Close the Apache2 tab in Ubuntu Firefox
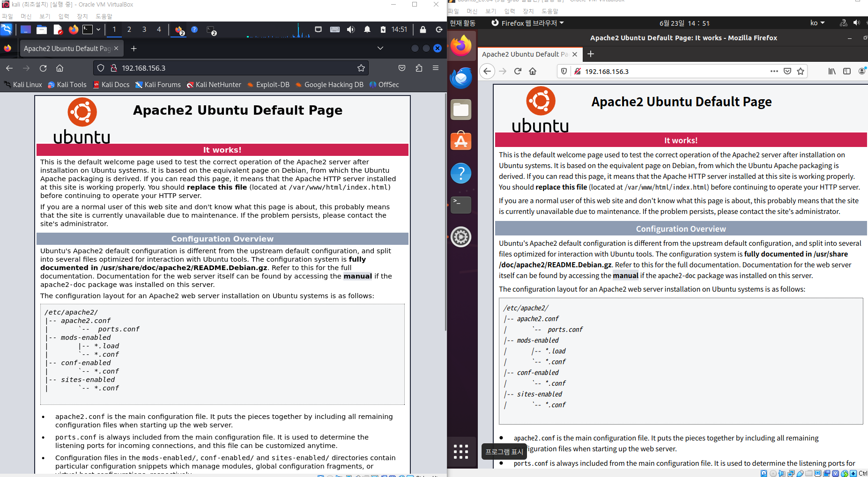Screen dimensions: 868x477 (575, 54)
